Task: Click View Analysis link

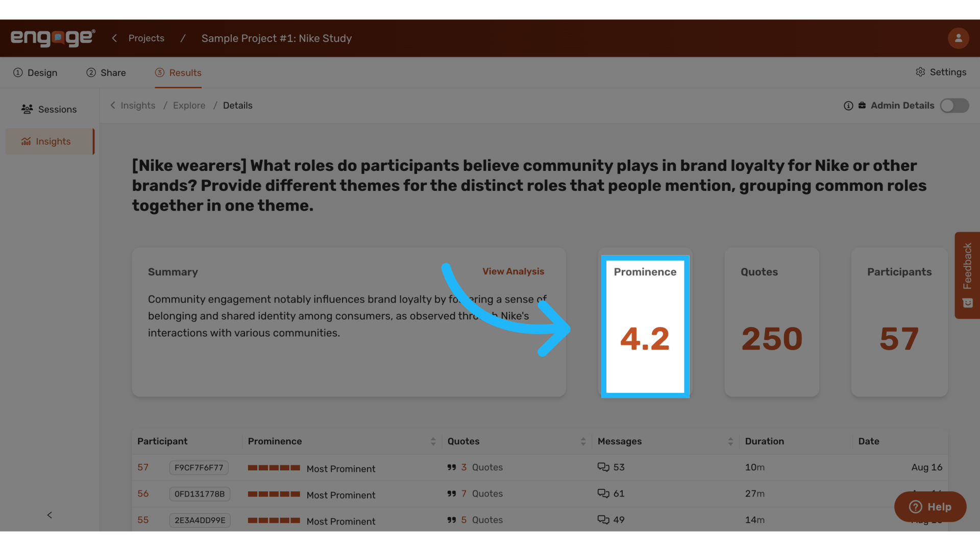Action: [x=513, y=271]
